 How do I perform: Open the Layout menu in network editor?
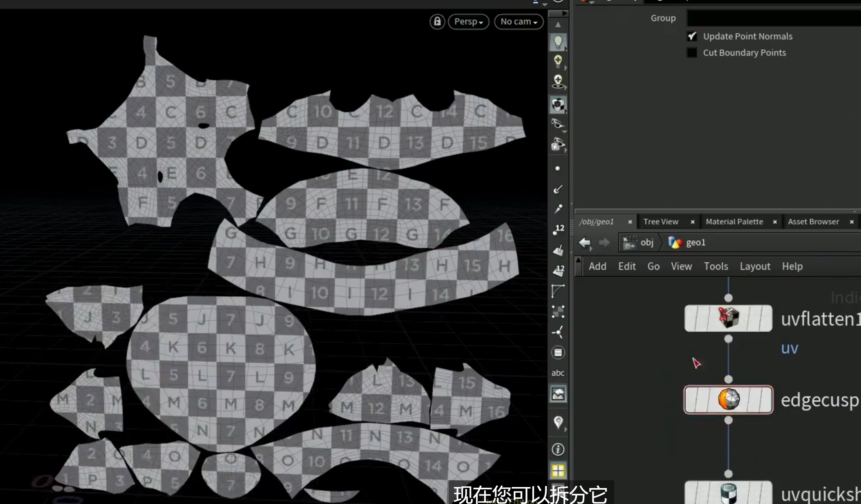pos(755,266)
